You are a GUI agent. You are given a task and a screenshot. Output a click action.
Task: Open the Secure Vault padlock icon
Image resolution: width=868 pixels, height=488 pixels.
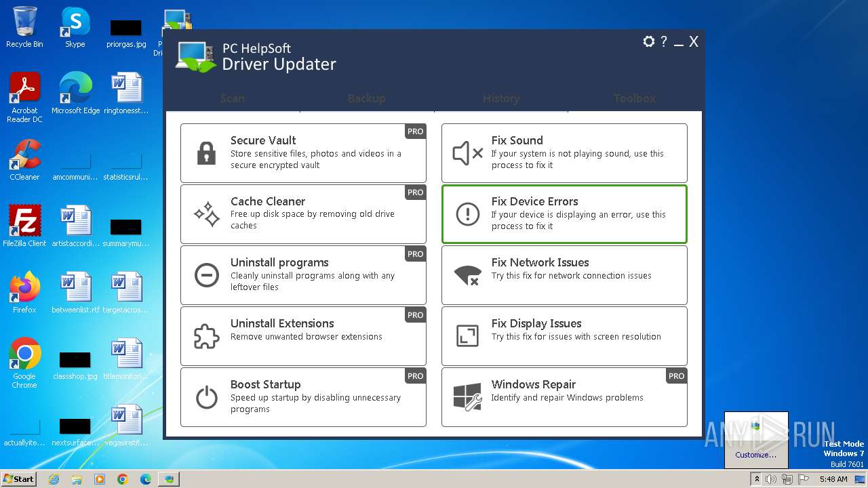[x=206, y=153]
